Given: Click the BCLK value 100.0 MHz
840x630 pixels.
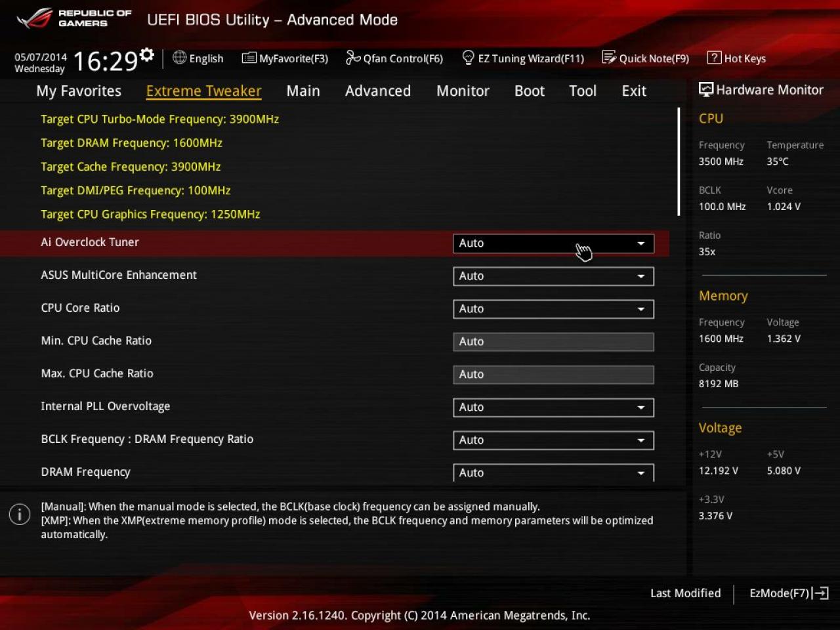Looking at the screenshot, I should 723,207.
